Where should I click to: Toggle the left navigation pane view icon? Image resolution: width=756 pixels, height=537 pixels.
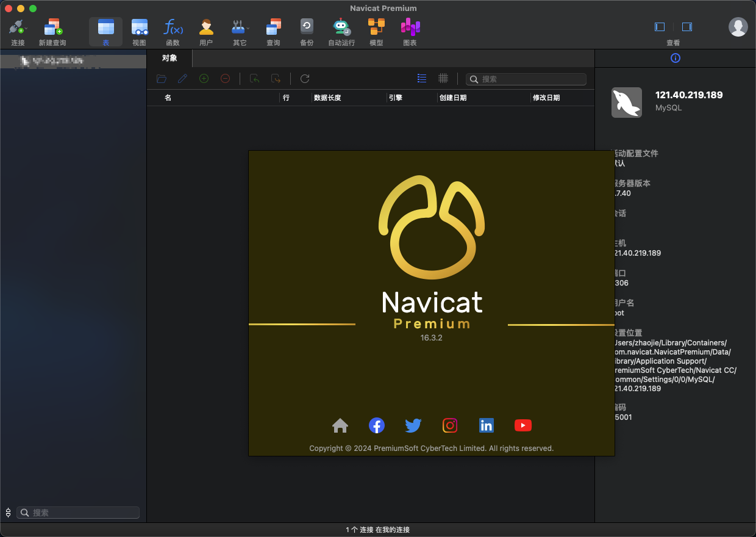click(660, 27)
